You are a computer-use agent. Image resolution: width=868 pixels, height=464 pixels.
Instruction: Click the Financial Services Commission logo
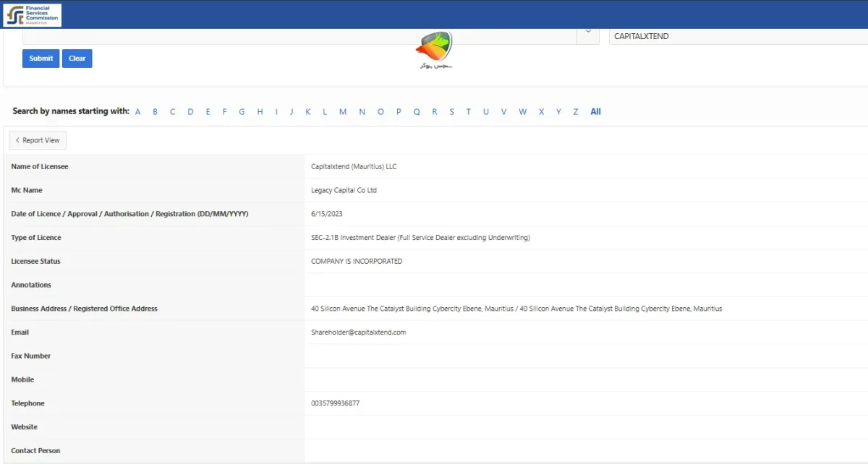32,14
